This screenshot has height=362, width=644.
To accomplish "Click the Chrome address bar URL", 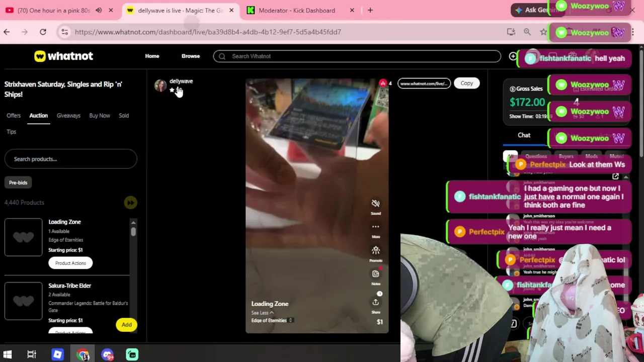I will click(x=208, y=32).
